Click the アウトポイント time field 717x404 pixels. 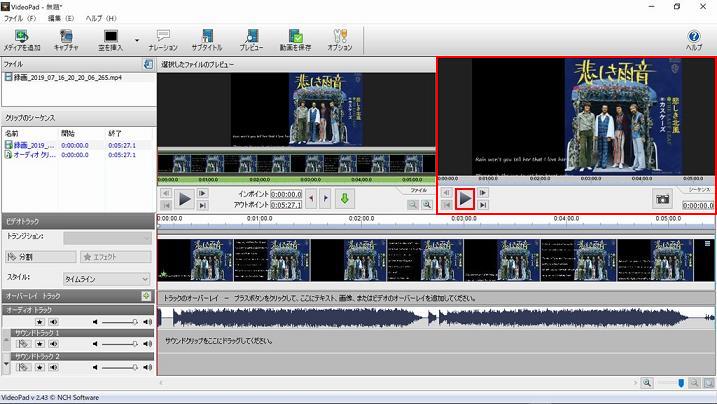[286, 205]
